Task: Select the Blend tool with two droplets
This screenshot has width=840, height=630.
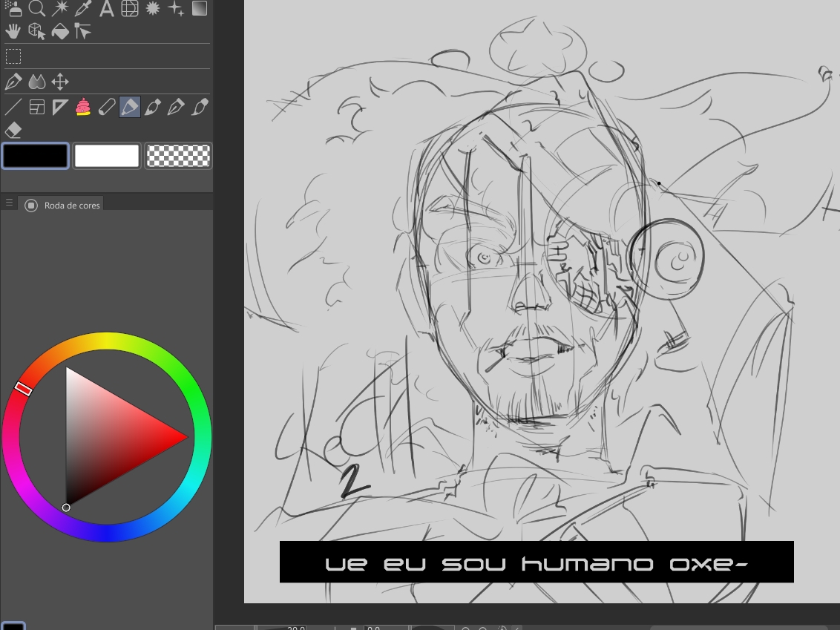Action: 36,82
